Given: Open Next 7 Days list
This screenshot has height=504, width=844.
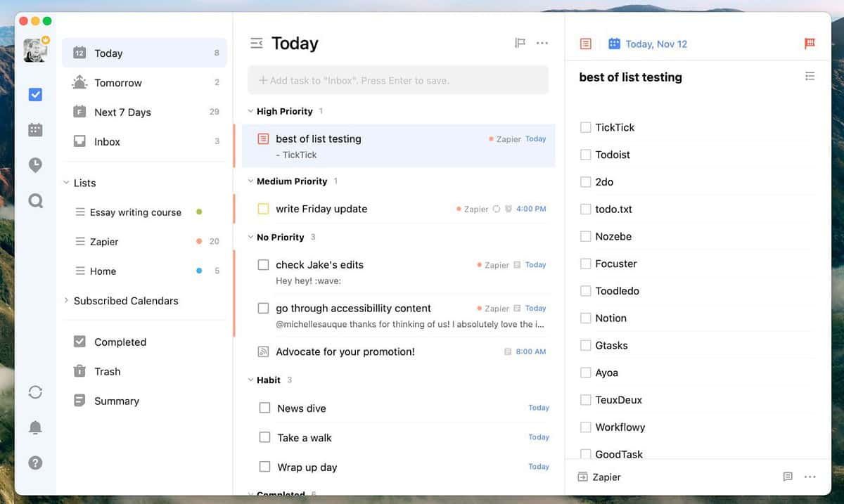Looking at the screenshot, I should pyautogui.click(x=144, y=112).
